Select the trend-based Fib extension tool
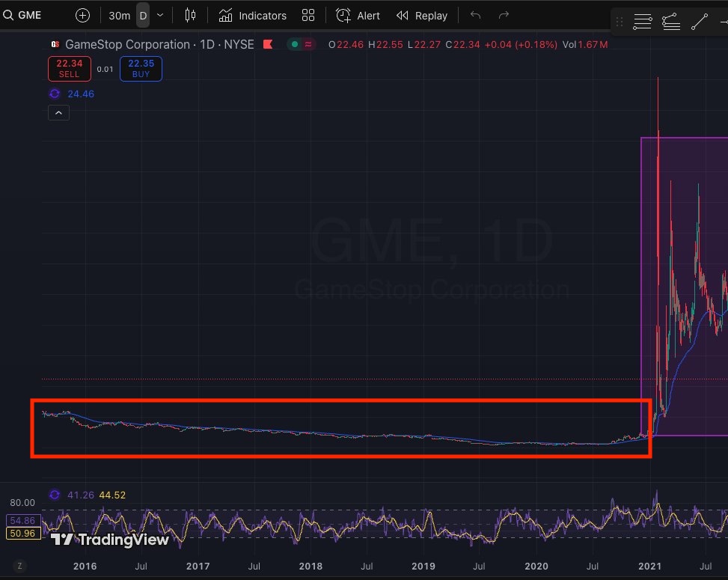Screen dimensions: 728x580 pyautogui.click(x=671, y=22)
